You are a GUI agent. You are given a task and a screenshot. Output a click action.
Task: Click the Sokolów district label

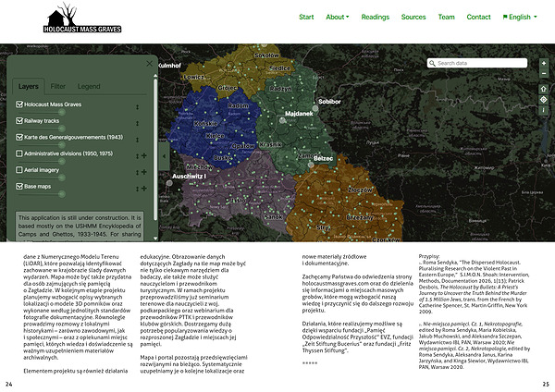266,55
